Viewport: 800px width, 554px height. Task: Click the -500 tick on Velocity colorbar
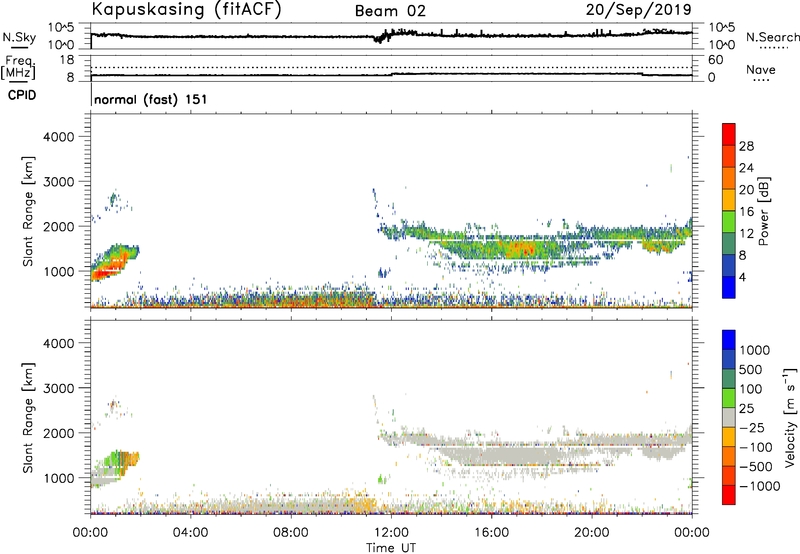coord(755,467)
